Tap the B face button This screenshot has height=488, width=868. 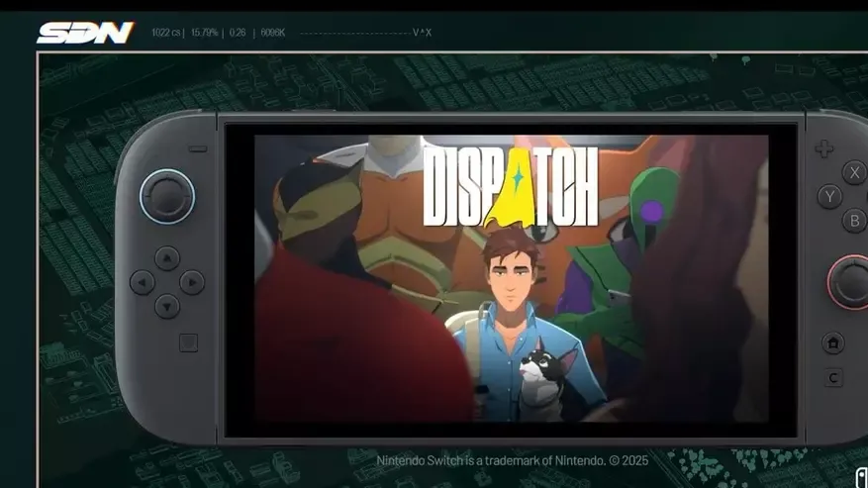[x=855, y=221]
